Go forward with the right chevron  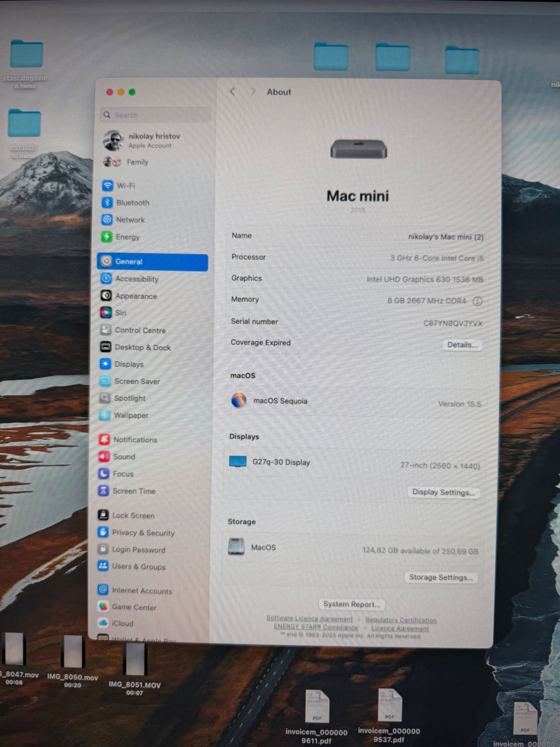[253, 92]
